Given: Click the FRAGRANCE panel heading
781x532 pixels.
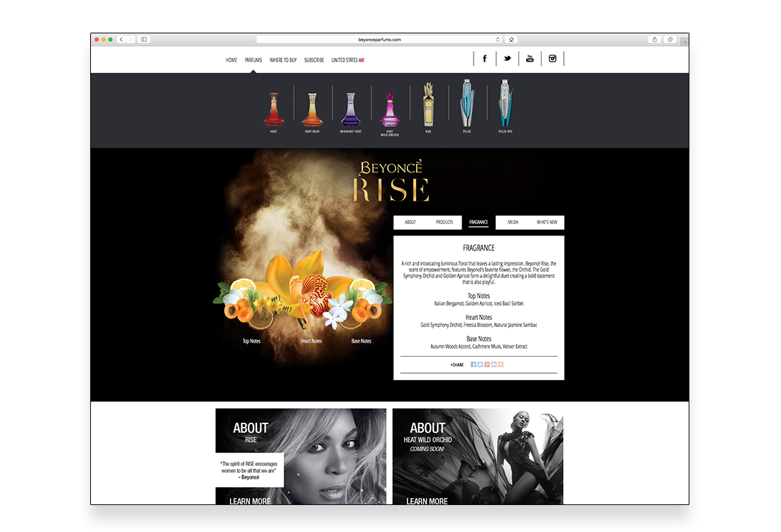Looking at the screenshot, I should click(x=479, y=248).
